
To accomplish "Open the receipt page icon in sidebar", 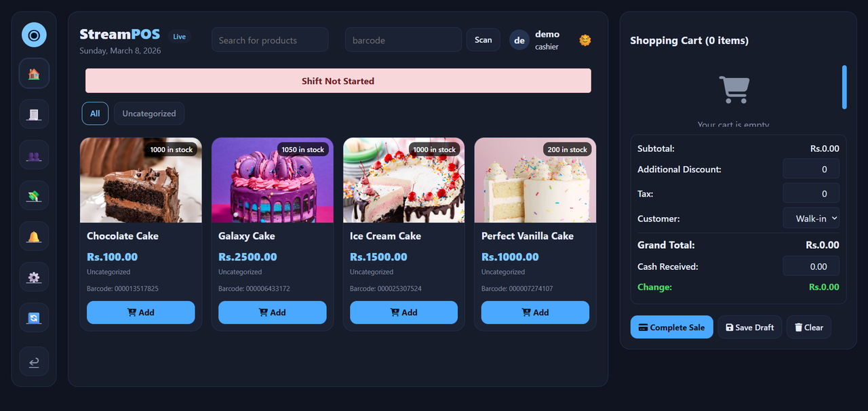I will point(34,114).
